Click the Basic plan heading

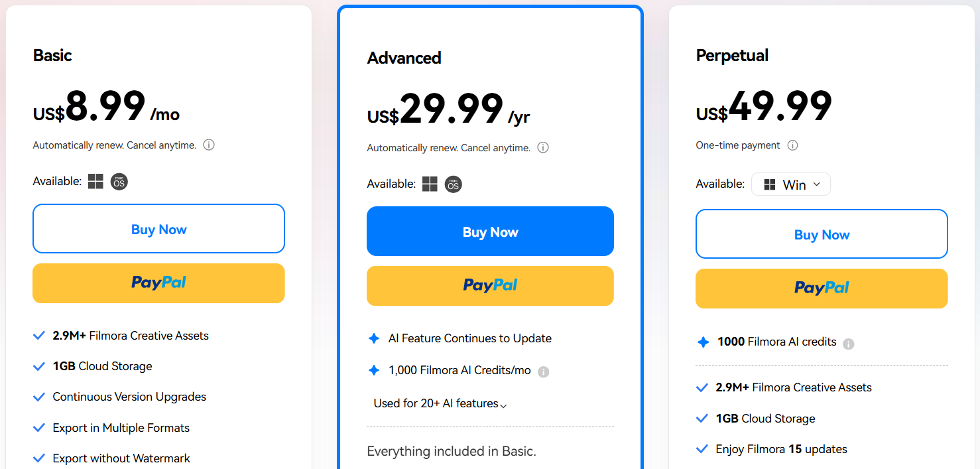pos(52,56)
